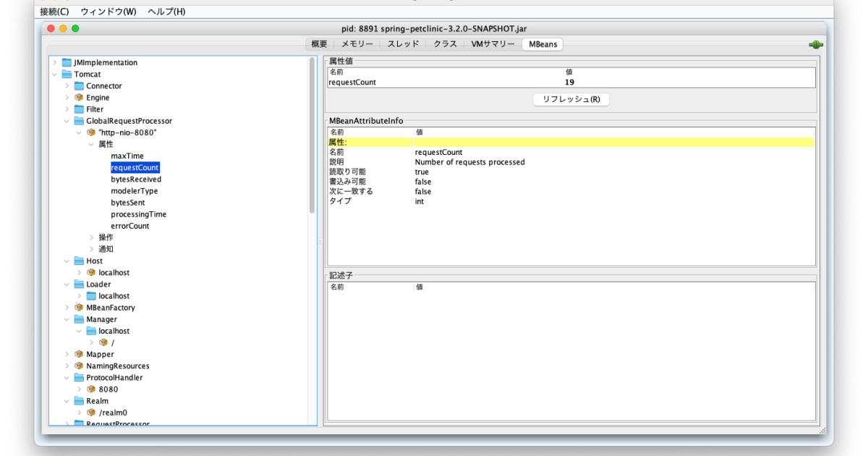868x456 pixels.
Task: Click the requestCount value cell showing 19
Action: [x=569, y=83]
